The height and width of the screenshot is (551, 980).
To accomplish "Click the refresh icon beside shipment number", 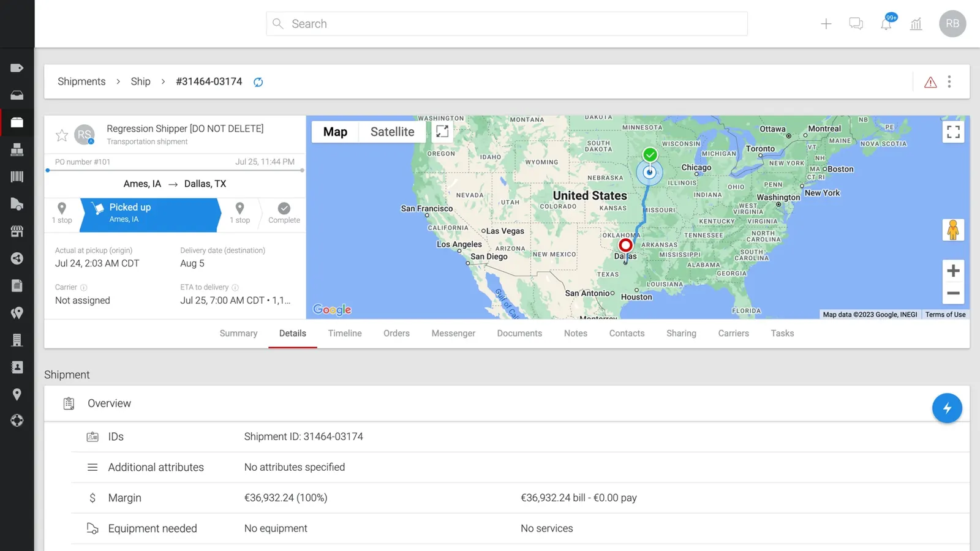I will 258,82.
